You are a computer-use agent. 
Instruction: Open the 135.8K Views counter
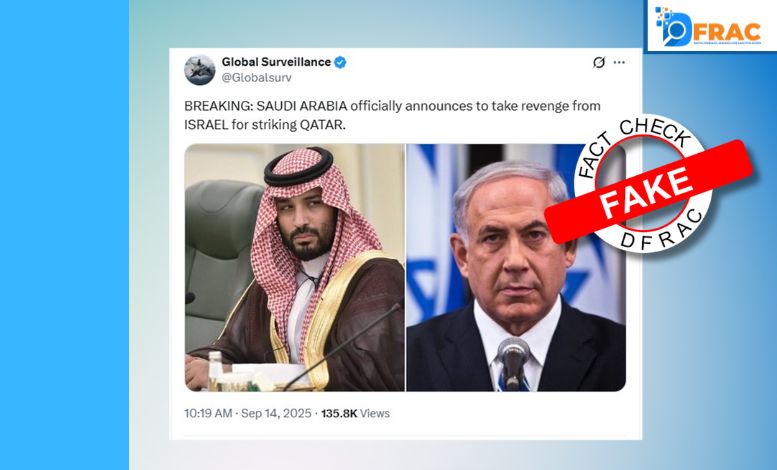pos(355,413)
